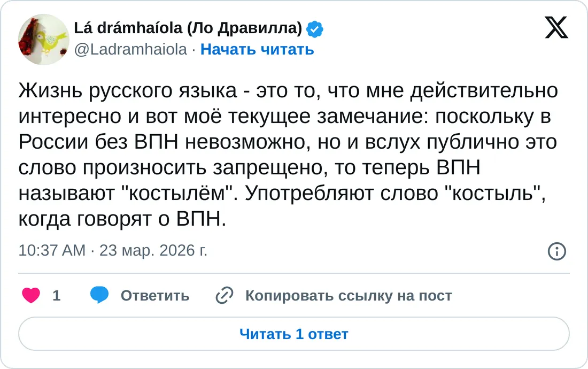This screenshot has height=369, width=588.
Task: Open the Lá drámhaíola display name
Action: tap(187, 28)
